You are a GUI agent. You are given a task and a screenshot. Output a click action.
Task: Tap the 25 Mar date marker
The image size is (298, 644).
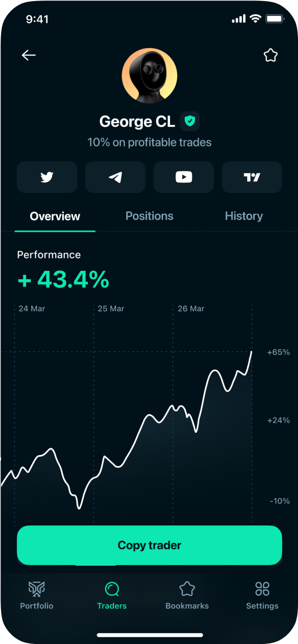(x=111, y=309)
